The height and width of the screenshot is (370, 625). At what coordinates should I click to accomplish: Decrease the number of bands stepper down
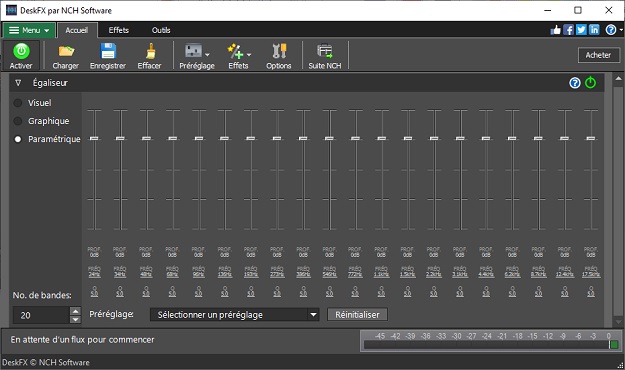pyautogui.click(x=75, y=319)
